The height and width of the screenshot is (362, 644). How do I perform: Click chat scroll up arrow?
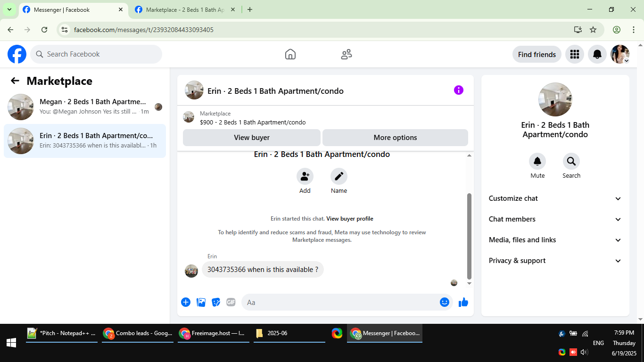[469, 156]
